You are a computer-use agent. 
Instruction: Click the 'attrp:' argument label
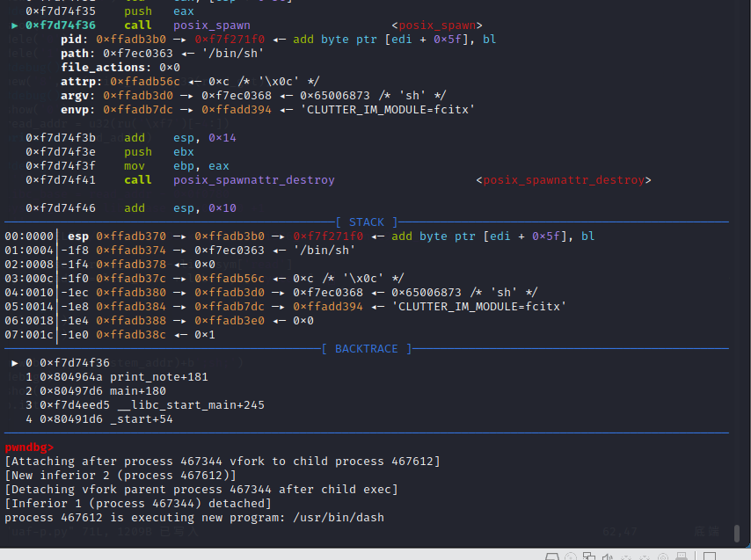82,82
